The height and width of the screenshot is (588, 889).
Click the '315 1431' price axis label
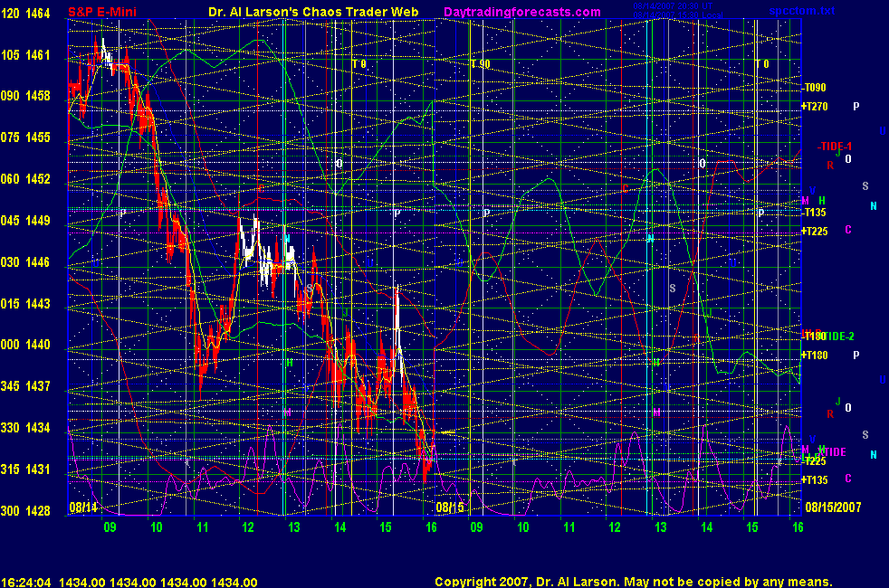click(25, 469)
